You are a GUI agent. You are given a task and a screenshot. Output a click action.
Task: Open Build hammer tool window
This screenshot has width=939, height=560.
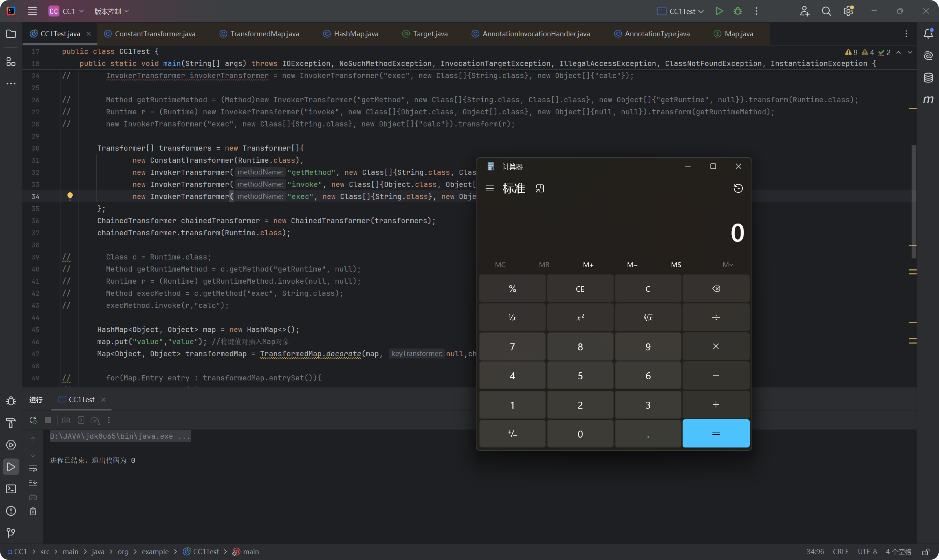click(11, 423)
